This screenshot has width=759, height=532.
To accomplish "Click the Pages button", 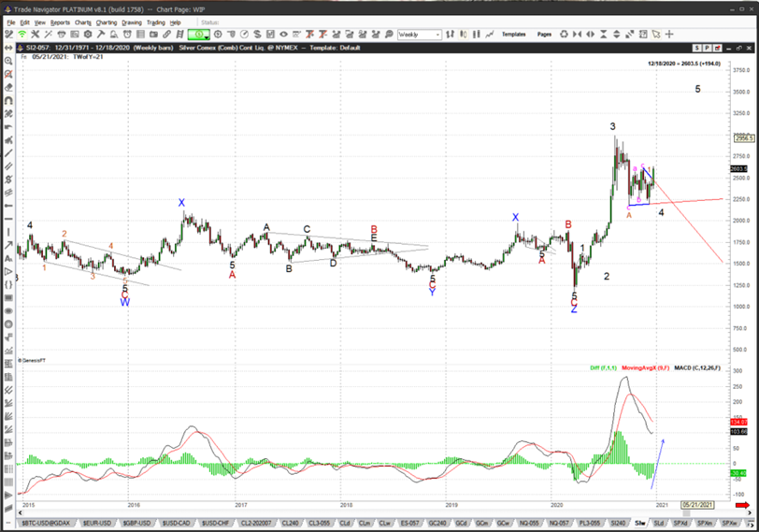I will (544, 35).
